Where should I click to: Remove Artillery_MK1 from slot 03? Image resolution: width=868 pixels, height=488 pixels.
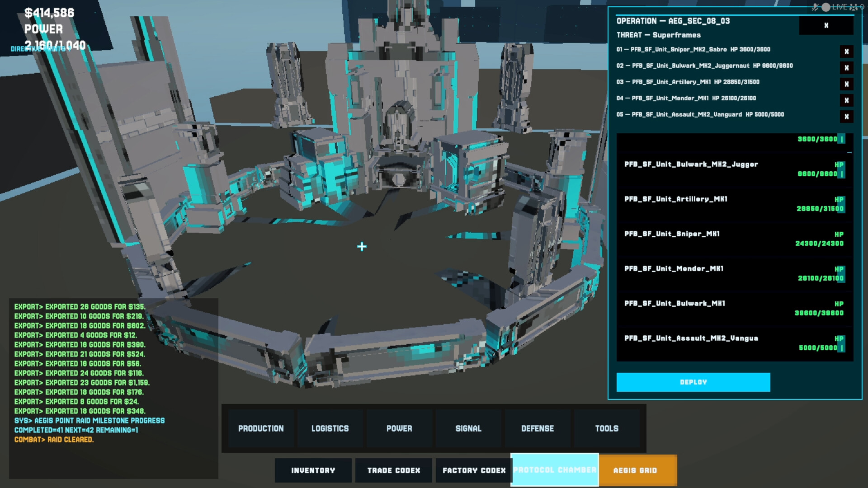[846, 84]
